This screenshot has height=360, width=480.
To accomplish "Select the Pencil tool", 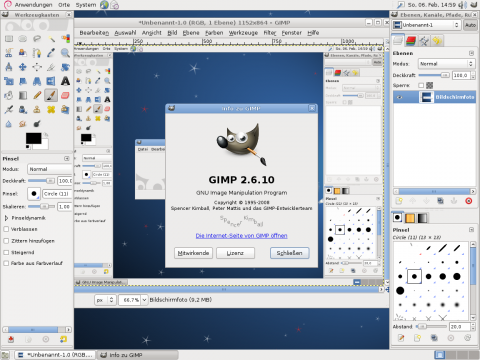I will pos(37,95).
